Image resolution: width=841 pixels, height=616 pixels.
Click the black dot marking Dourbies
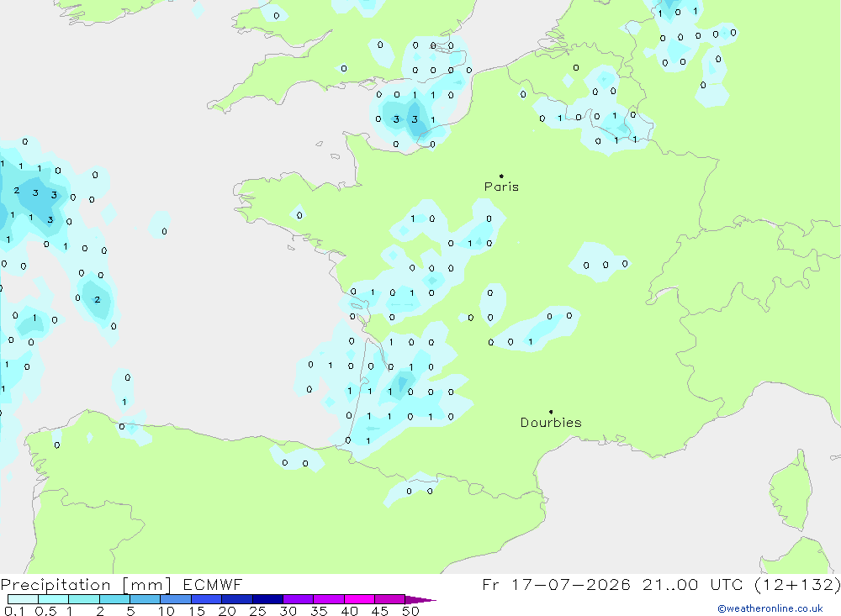(551, 412)
